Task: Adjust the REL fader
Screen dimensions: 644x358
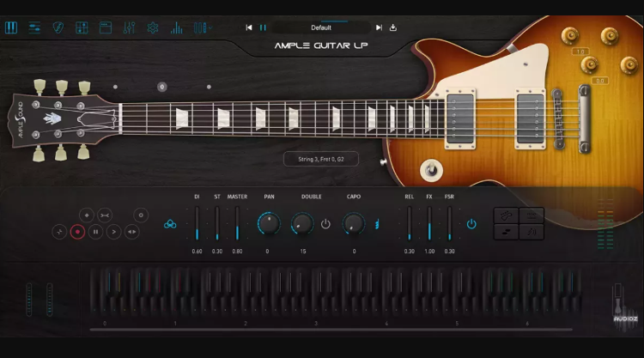Action: 409,224
